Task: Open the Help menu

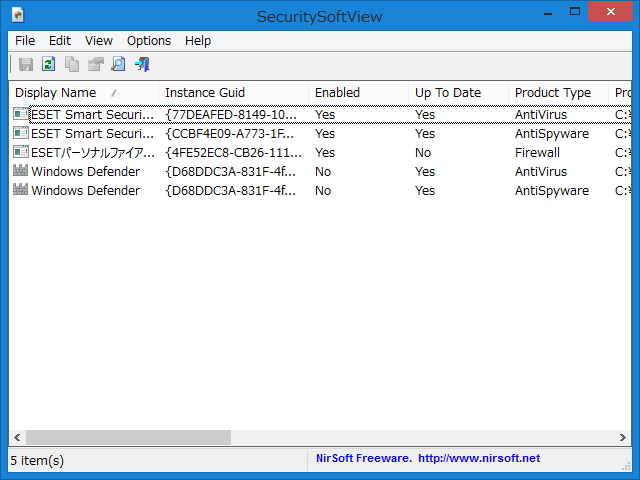Action: [198, 41]
